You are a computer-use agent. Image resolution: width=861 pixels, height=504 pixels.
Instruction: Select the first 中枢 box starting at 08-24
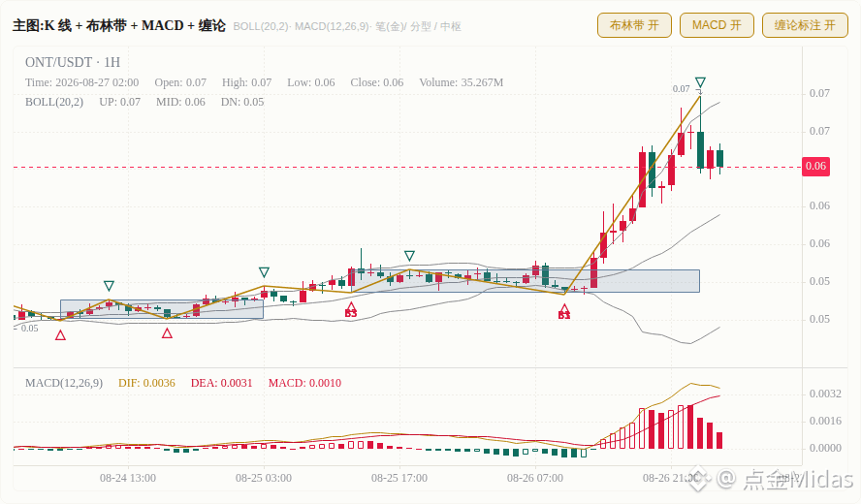[162, 309]
